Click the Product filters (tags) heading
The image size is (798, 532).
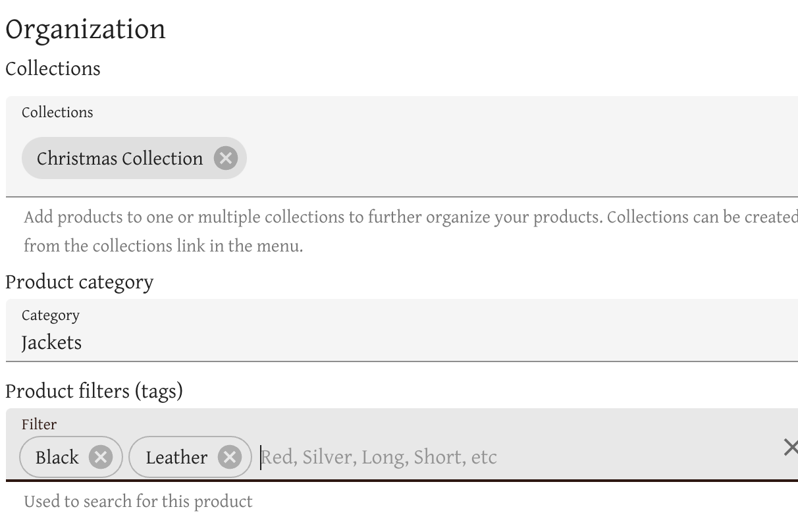(93, 391)
